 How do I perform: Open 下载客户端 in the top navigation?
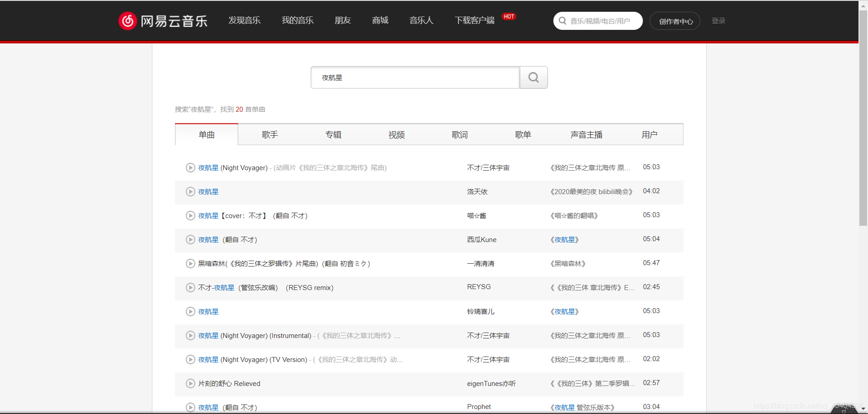[475, 20]
